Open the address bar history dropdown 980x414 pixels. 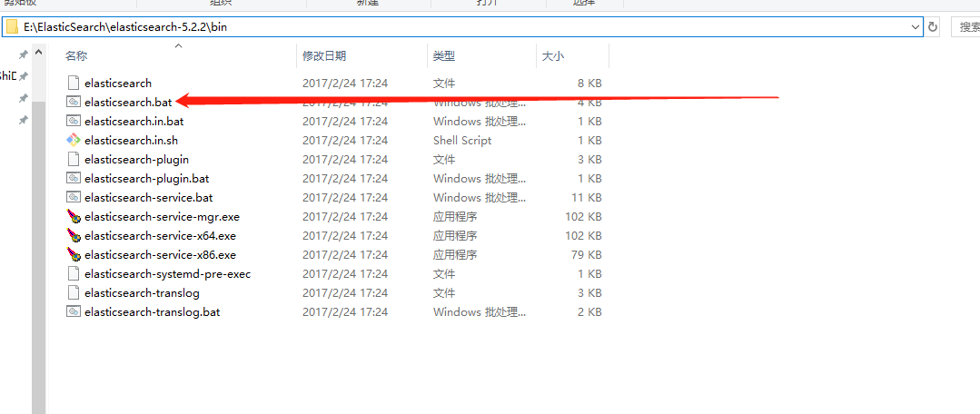point(916,27)
